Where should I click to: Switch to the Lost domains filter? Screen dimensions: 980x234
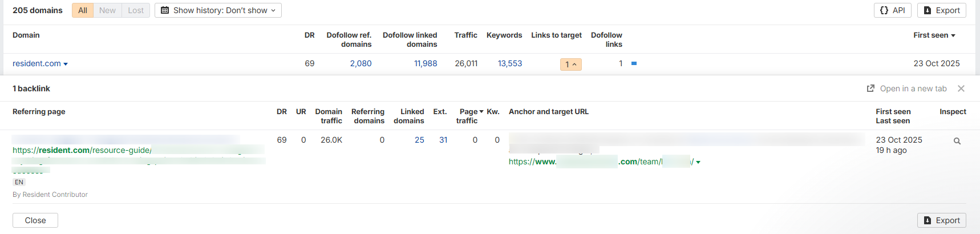(136, 10)
